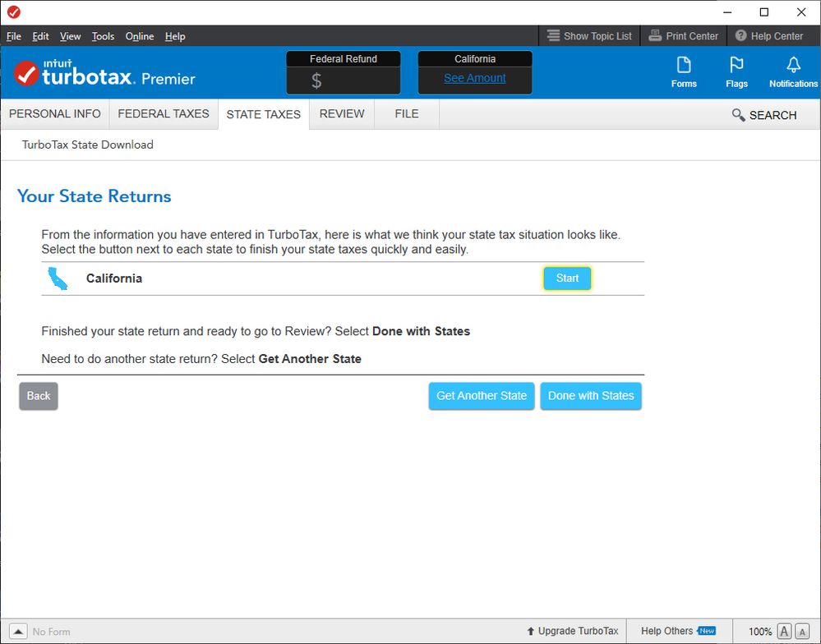Viewport: 821px width, 644px height.
Task: Switch to the FEDERAL TAXES tab
Action: click(x=164, y=113)
